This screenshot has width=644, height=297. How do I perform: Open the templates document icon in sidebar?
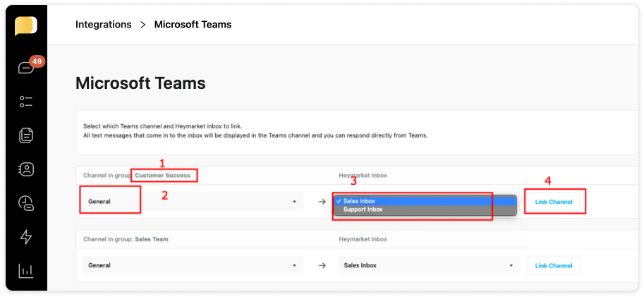[26, 135]
